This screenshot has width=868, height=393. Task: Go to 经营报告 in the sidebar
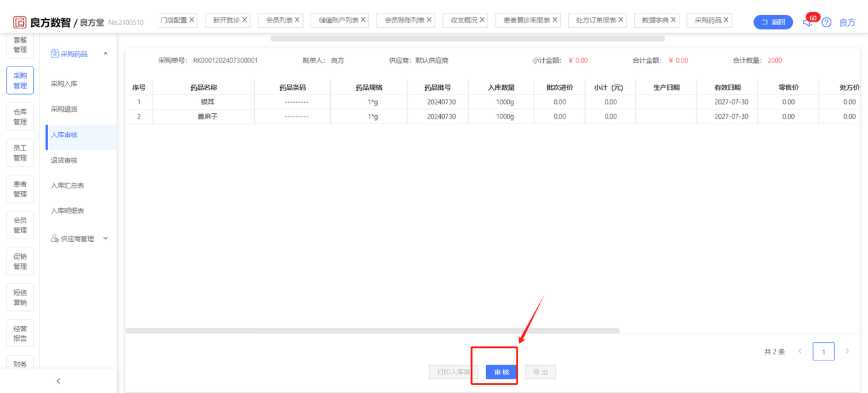coord(20,333)
